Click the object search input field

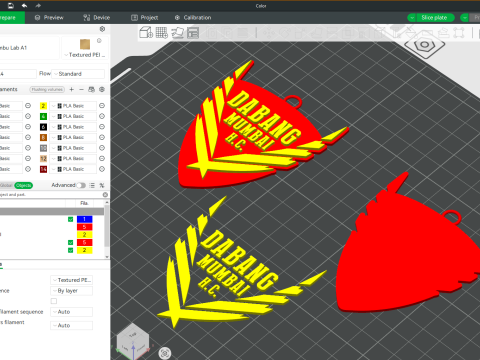[x=50, y=195]
